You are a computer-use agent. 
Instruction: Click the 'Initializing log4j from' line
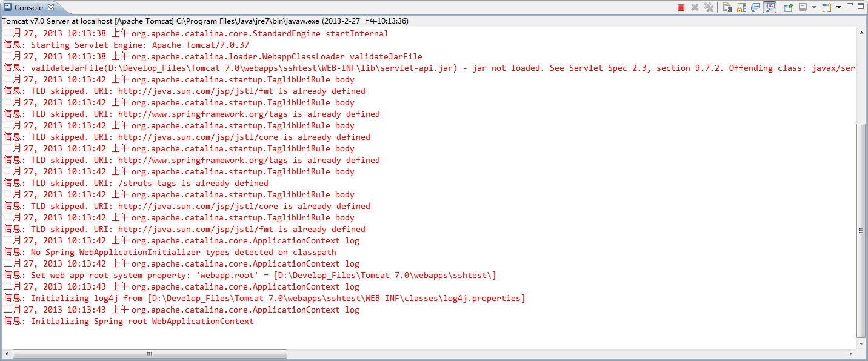[264, 298]
